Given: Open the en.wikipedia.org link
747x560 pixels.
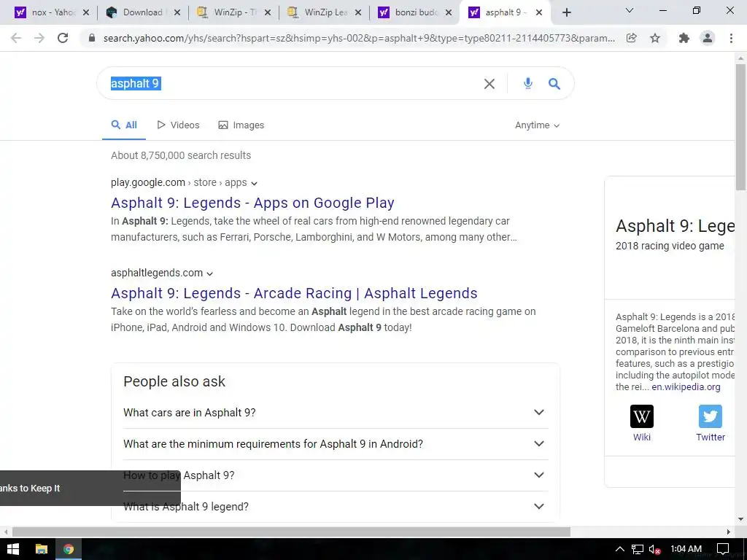Looking at the screenshot, I should point(686,387).
